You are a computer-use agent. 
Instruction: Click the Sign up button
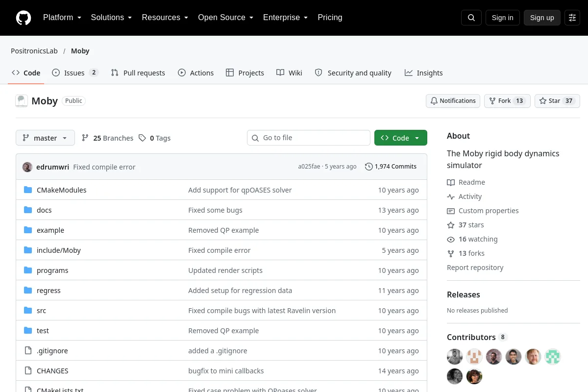(542, 18)
